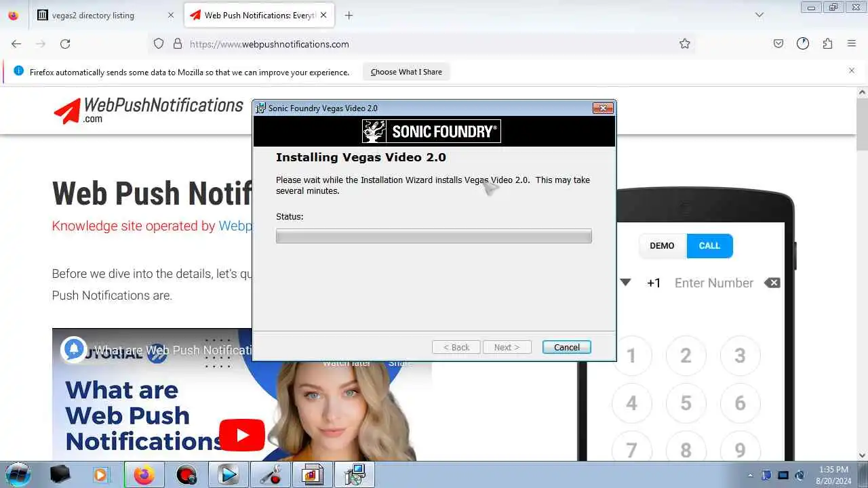Dismiss the Firefox data notification bar
Screen dimensions: 868x488
(x=852, y=70)
